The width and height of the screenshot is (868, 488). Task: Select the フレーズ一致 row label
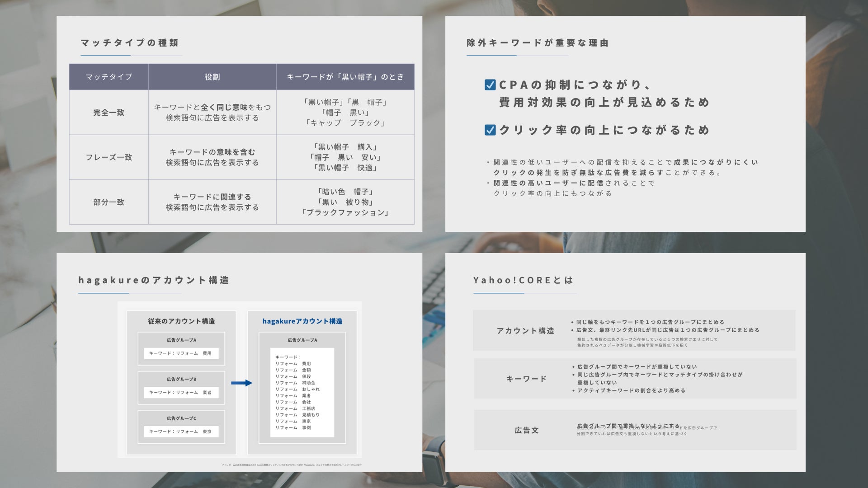pyautogui.click(x=108, y=157)
